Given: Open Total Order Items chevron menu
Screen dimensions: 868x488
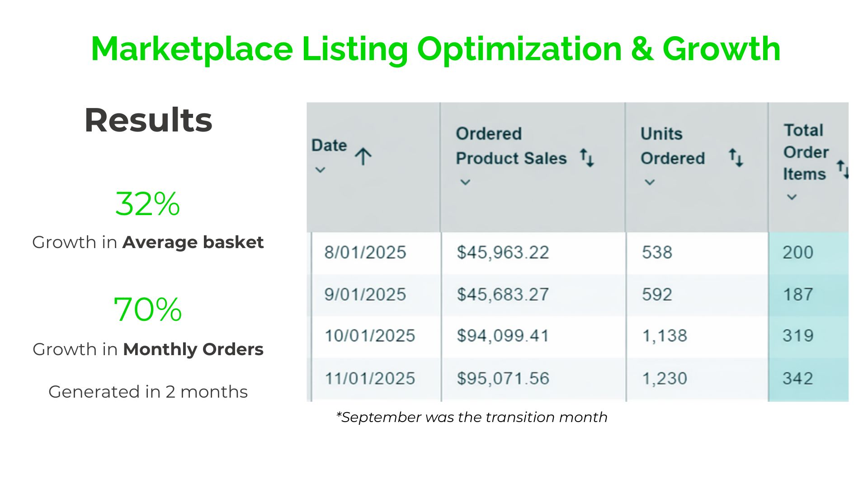Looking at the screenshot, I should 792,197.
